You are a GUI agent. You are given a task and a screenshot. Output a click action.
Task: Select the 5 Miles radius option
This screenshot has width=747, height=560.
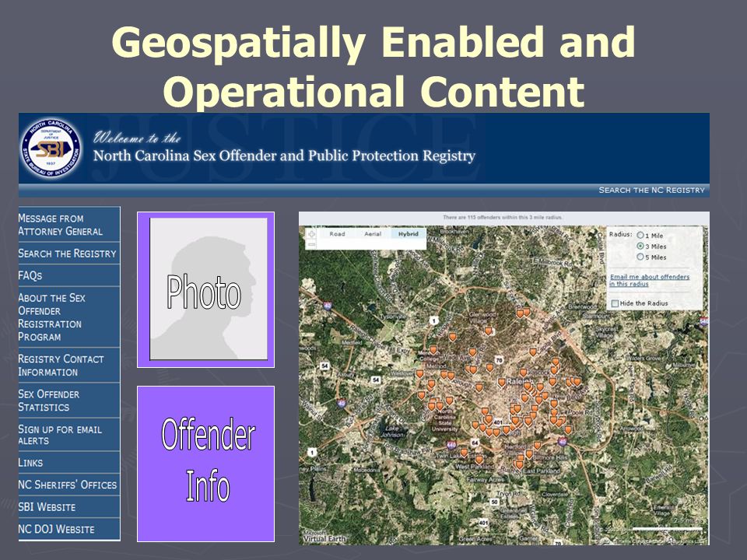[640, 257]
